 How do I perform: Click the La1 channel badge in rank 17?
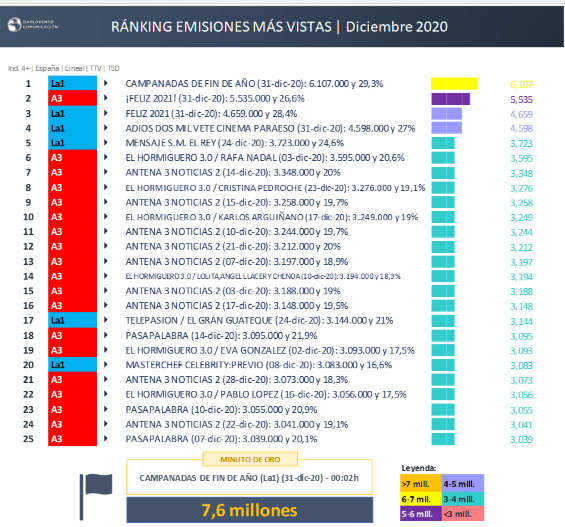click(x=72, y=320)
